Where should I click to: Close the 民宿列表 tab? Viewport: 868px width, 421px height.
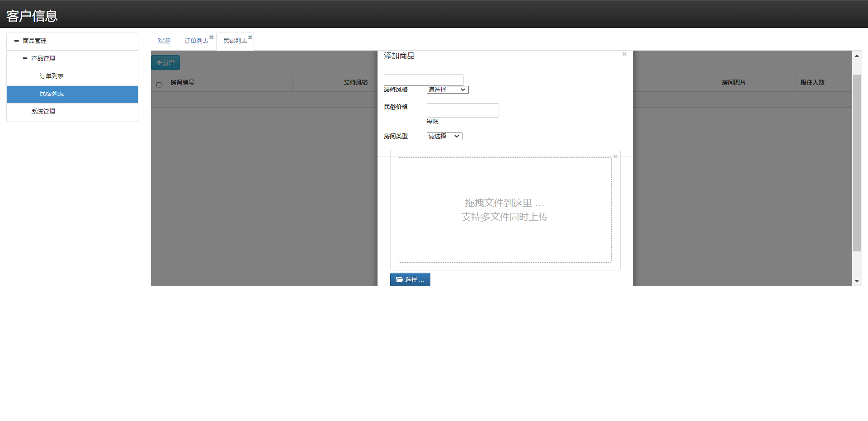[250, 38]
